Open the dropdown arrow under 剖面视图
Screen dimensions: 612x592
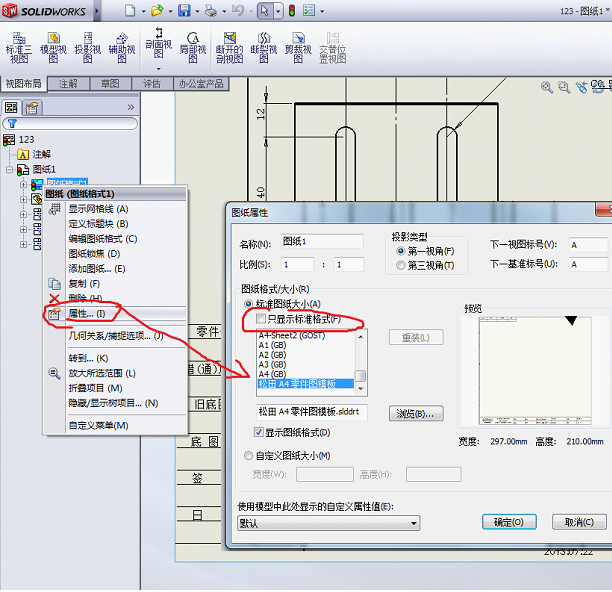[158, 69]
